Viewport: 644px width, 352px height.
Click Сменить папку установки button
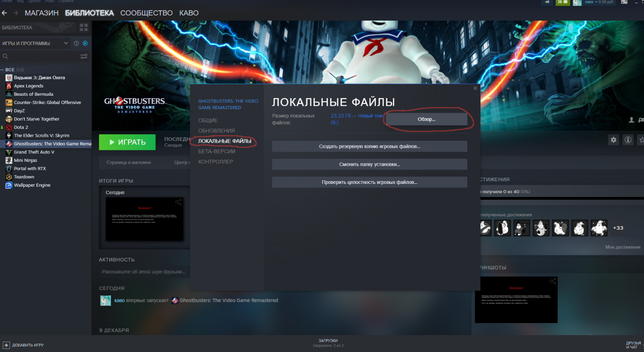pyautogui.click(x=370, y=164)
